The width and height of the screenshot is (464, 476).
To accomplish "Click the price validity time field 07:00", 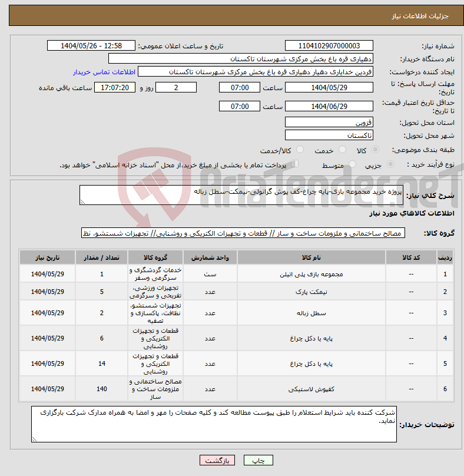I will click(240, 106).
